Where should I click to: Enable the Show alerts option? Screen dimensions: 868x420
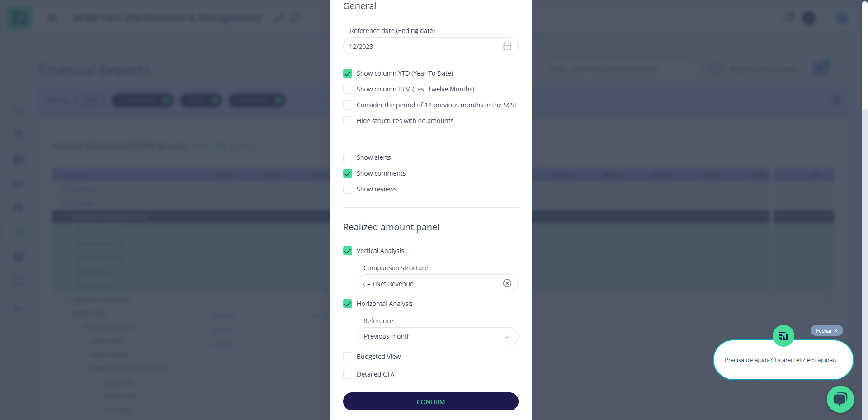[x=348, y=157]
